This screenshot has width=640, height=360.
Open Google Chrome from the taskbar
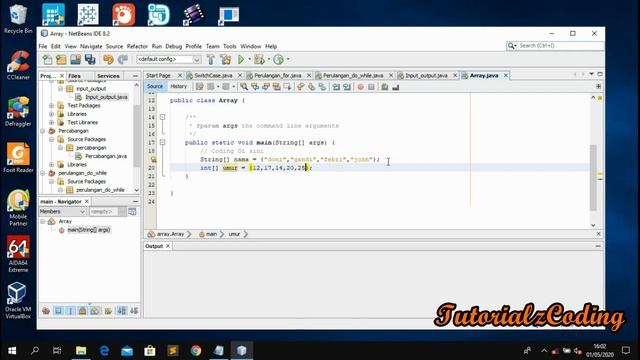(x=196, y=351)
